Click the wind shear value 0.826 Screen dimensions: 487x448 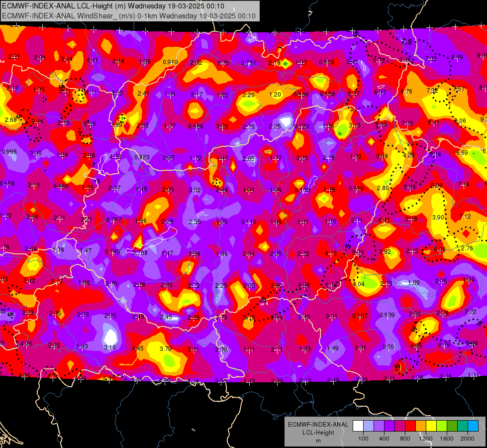coord(195,126)
